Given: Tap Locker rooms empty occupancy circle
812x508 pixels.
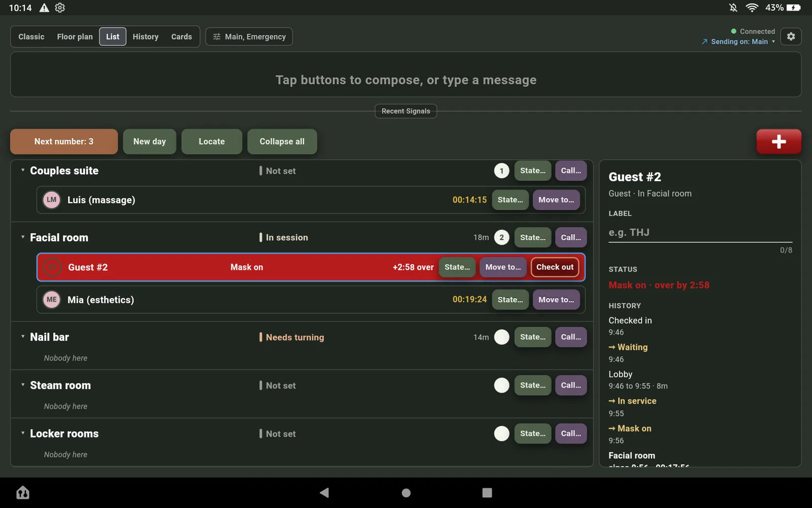Looking at the screenshot, I should tap(501, 433).
